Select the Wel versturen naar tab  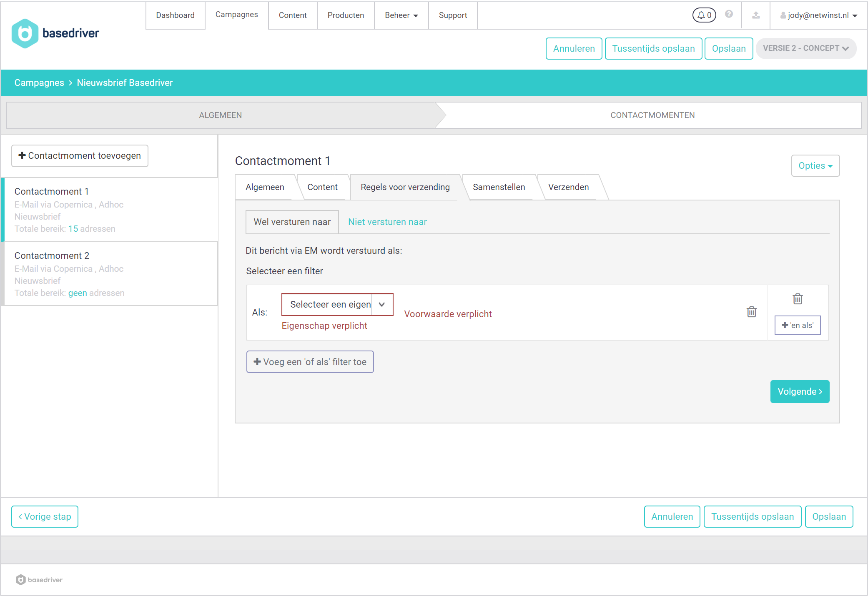[x=292, y=222]
